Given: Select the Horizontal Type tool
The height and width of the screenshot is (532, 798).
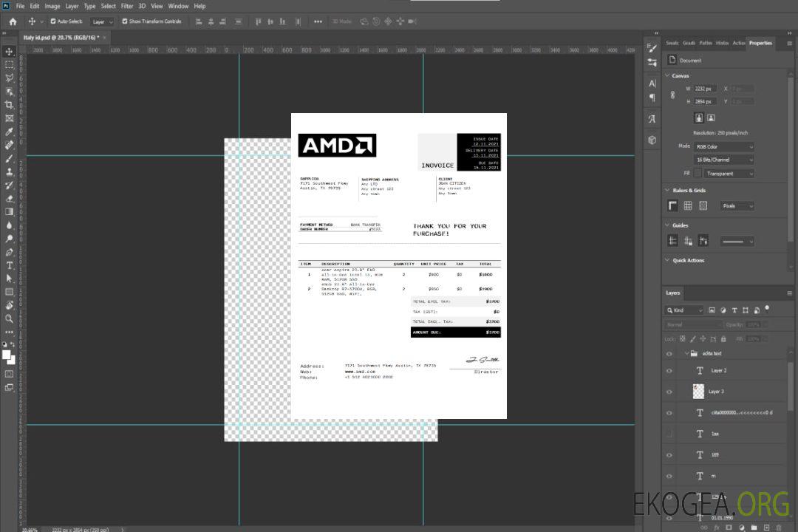Looking at the screenshot, I should (x=9, y=265).
